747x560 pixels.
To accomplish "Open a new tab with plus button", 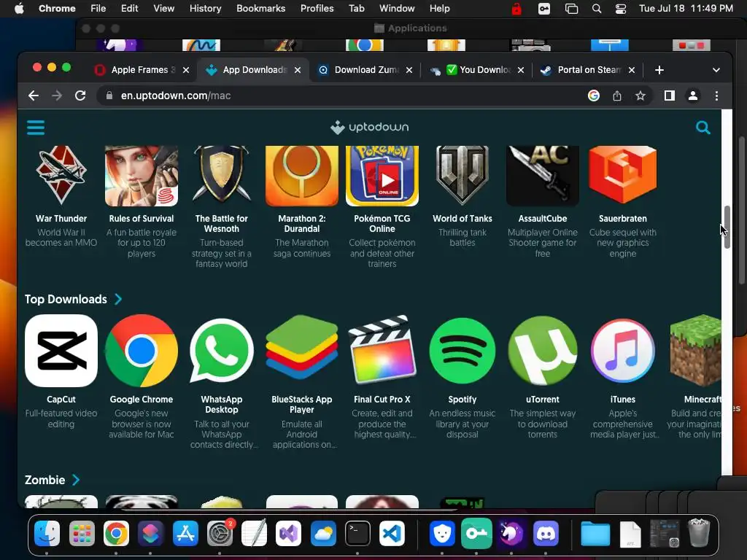I will 659,70.
